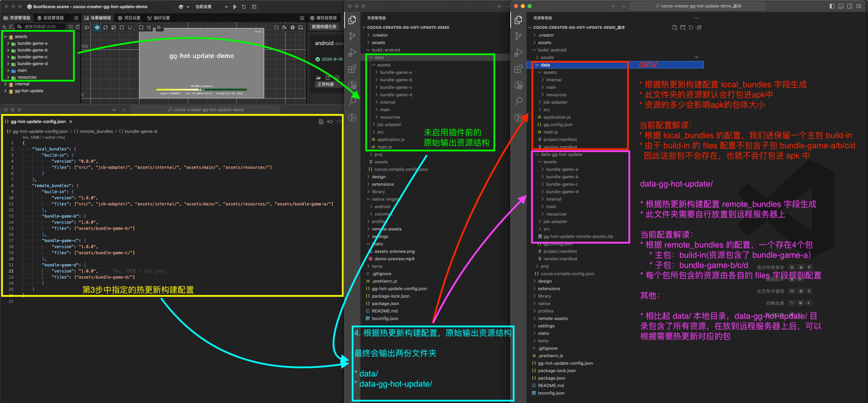The width and height of the screenshot is (868, 403).
Task: Click the 正常构建 button in the build panel
Action: [326, 84]
